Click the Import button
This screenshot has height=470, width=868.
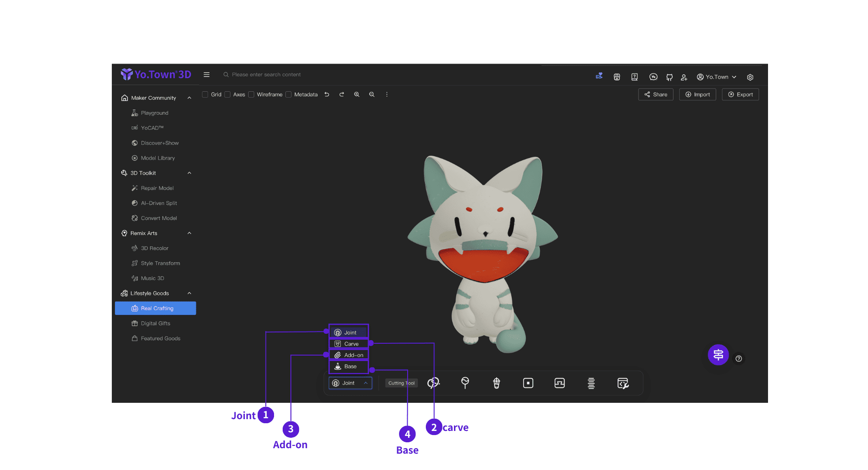pyautogui.click(x=698, y=94)
